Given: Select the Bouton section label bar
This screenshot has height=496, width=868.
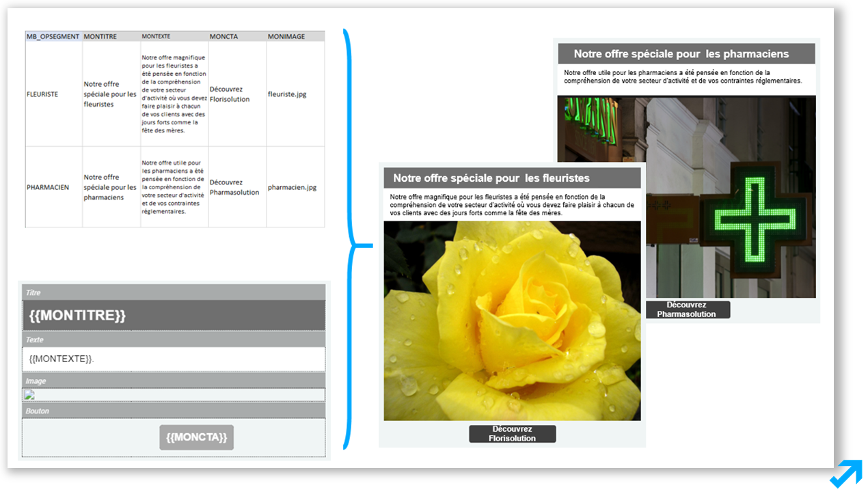Looking at the screenshot, I should [174, 411].
